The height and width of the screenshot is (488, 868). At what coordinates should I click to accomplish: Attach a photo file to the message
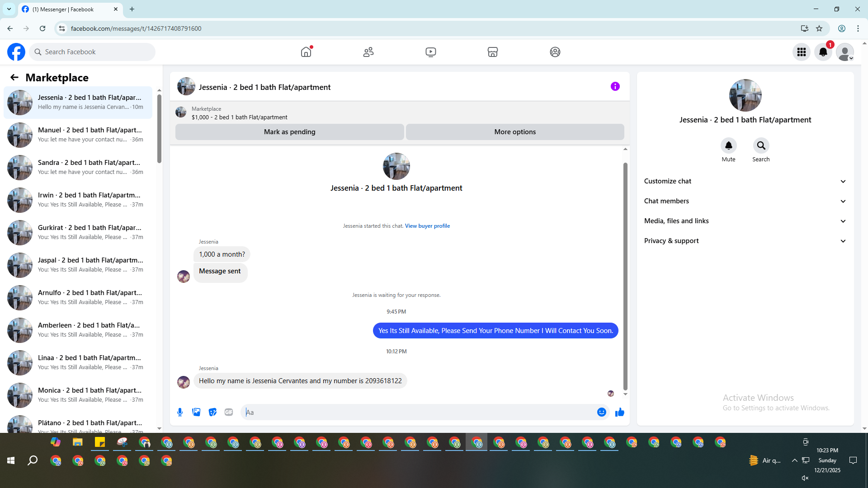(x=196, y=412)
